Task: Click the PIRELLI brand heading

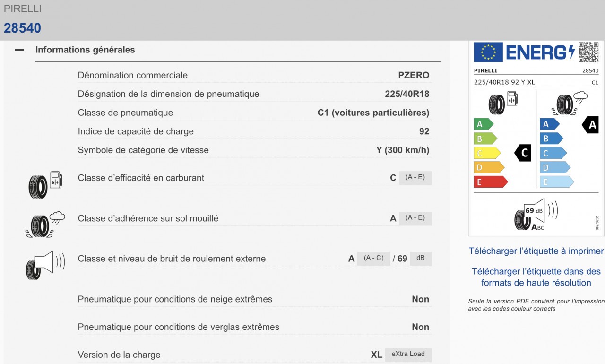Action: tap(23, 9)
